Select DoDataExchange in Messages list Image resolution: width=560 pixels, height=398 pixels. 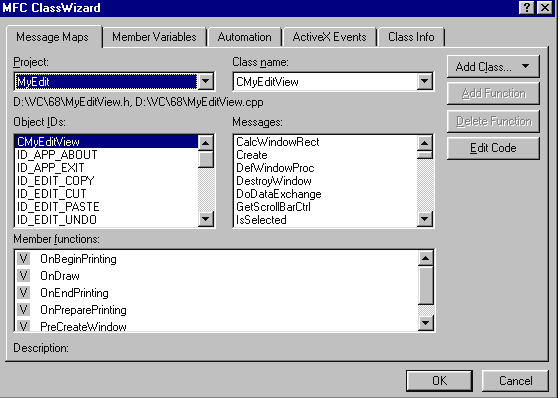(325, 194)
